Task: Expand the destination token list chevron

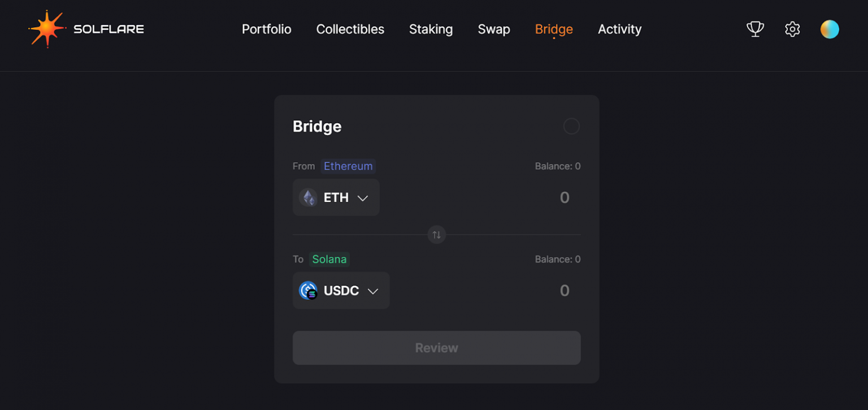Action: pyautogui.click(x=373, y=290)
